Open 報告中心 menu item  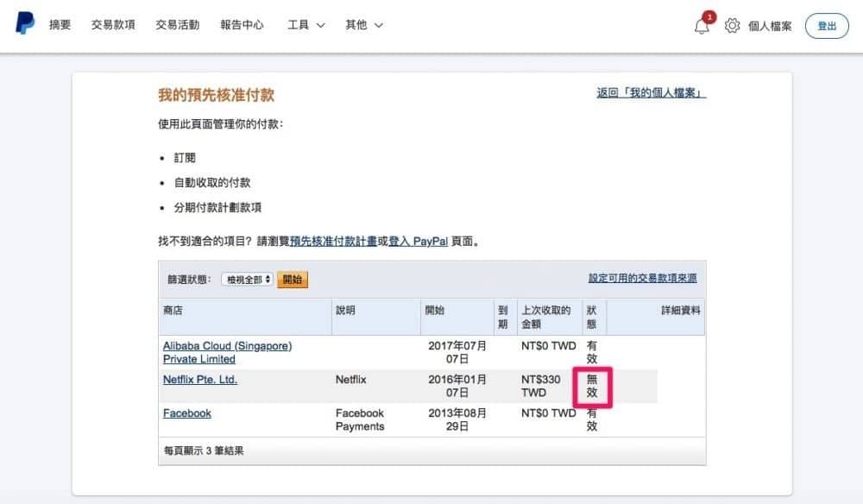click(242, 25)
